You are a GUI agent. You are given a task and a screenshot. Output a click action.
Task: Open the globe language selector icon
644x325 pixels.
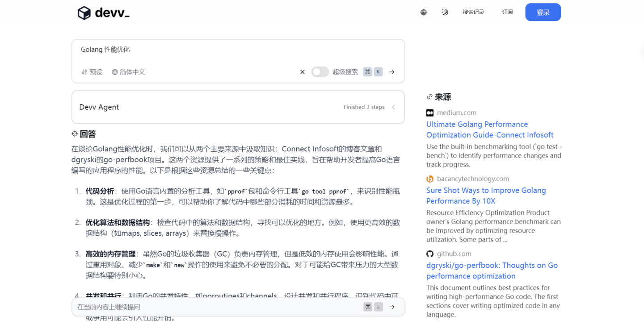point(424,12)
